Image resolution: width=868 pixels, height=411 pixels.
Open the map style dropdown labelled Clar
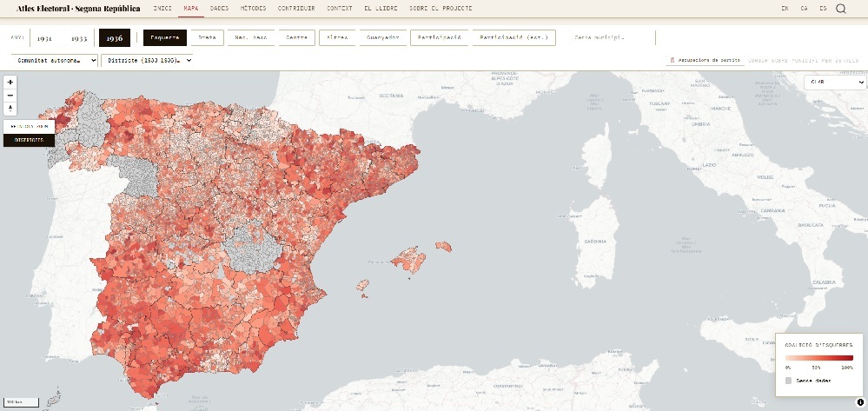[x=835, y=83]
